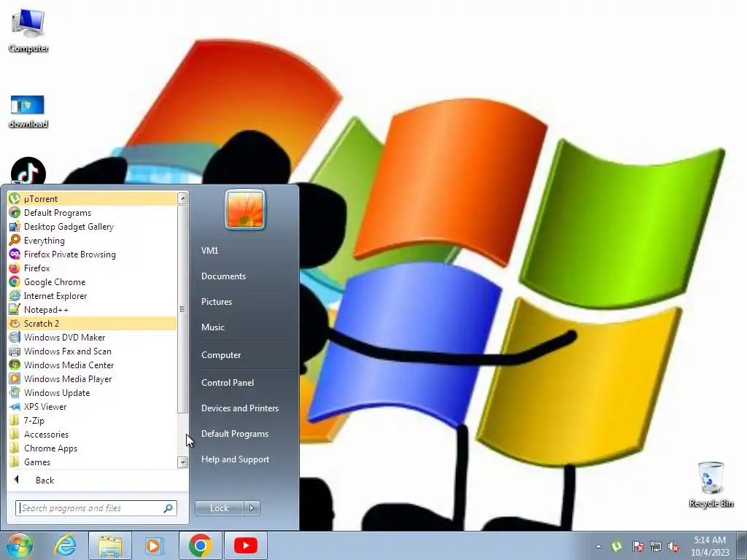Click the Windows Start orb
This screenshot has height=560, width=747.
[20, 545]
